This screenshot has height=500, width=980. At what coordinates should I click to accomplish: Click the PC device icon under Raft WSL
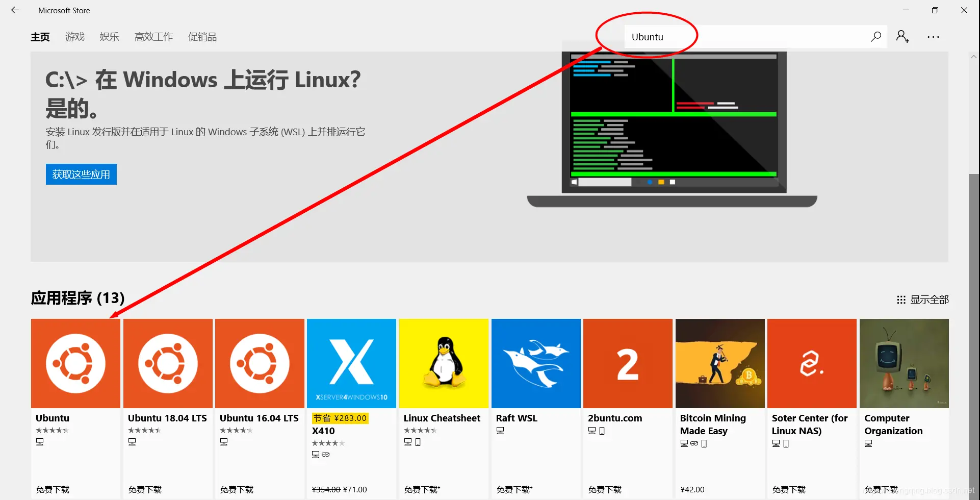[x=500, y=431]
